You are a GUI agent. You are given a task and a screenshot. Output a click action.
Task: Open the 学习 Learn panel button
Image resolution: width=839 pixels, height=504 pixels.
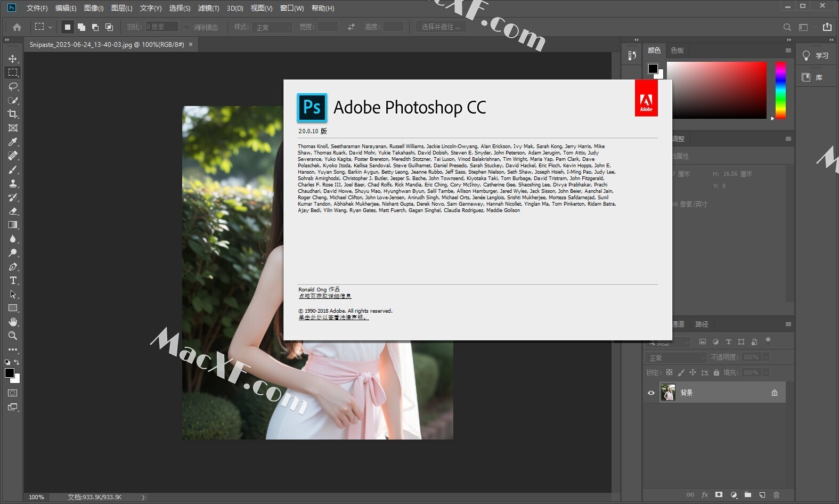pos(816,55)
